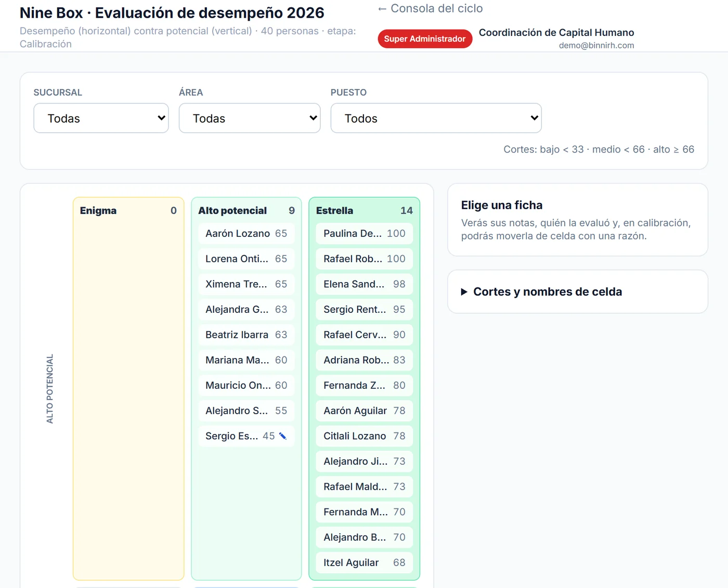Select the Rafael Mald... card
Screen dimensions: 728x588
pos(365,487)
